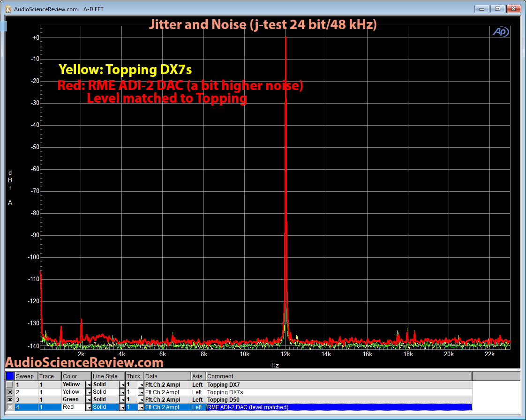This screenshot has width=526, height=420.
Task: Click the '-140' y-axis tick label
Action: click(33, 346)
